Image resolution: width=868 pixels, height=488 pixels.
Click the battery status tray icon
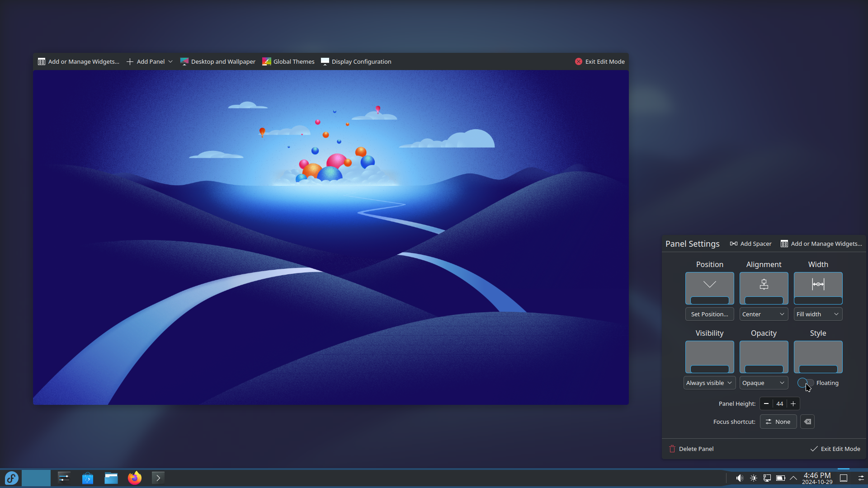point(781,478)
